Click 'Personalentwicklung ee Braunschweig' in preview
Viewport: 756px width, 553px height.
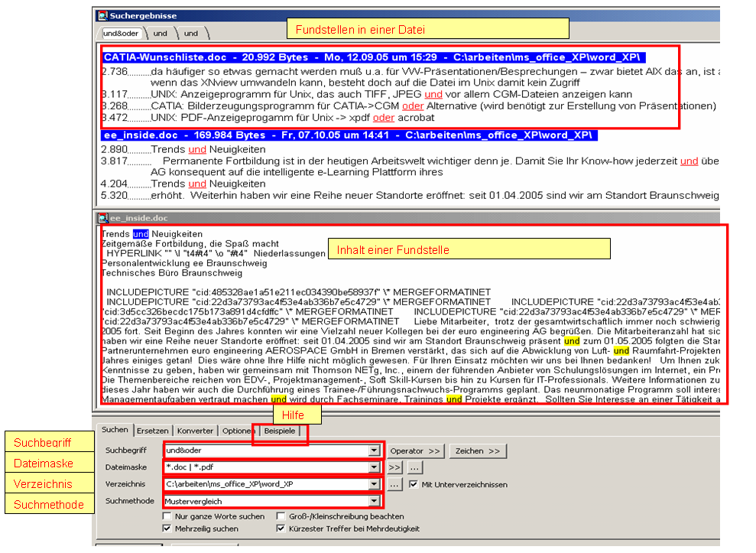point(184,263)
